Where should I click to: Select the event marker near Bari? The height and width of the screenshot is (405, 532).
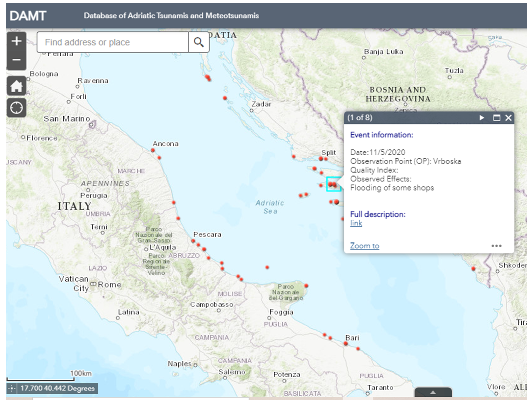[x=346, y=344]
